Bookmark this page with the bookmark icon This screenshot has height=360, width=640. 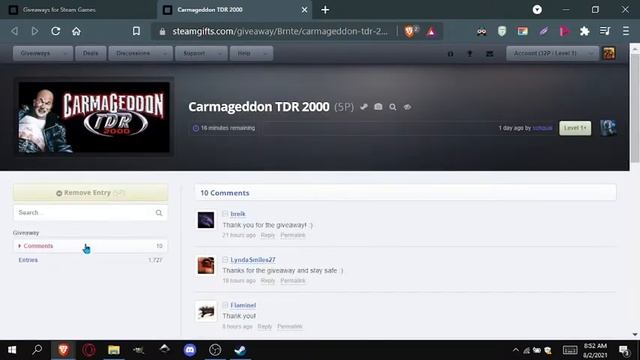pos(136,31)
